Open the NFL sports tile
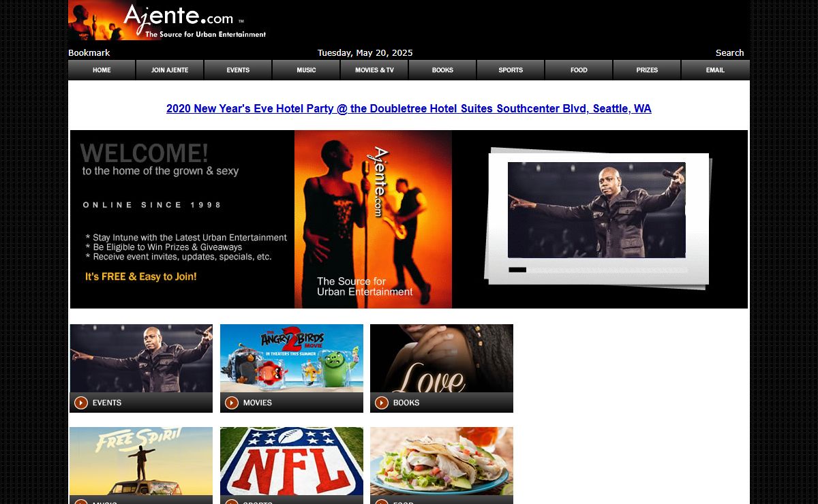Image resolution: width=818 pixels, height=504 pixels. [292, 461]
